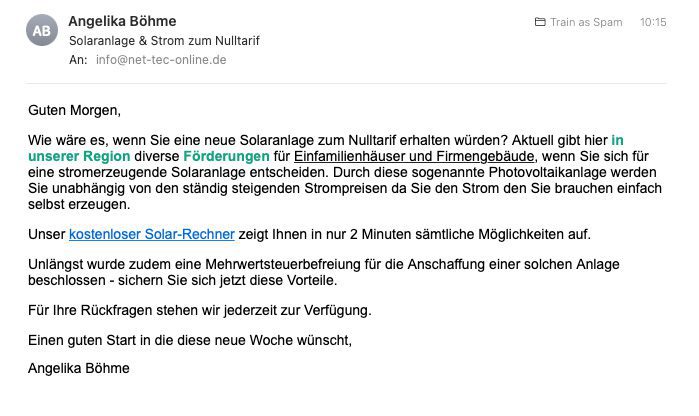Open the kostenloser Solar-Rechner link

tap(152, 234)
